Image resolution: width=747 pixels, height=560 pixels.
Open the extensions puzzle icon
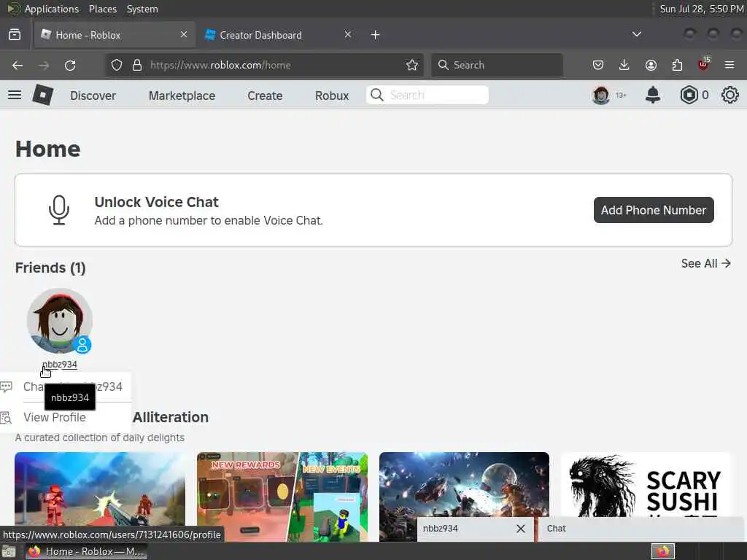[x=677, y=65]
